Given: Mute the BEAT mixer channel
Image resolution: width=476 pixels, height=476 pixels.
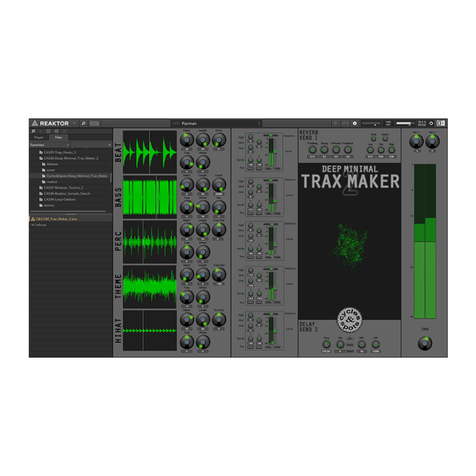Looking at the screenshot, I should coord(277,168).
